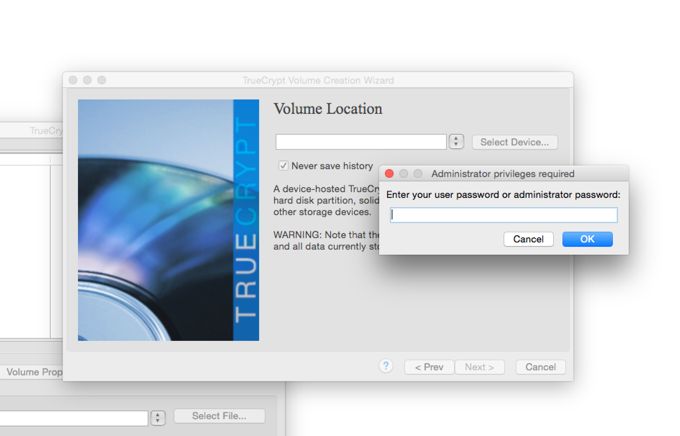The image size is (680, 436).
Task: Click the volume path field in main window
Action: (x=74, y=418)
